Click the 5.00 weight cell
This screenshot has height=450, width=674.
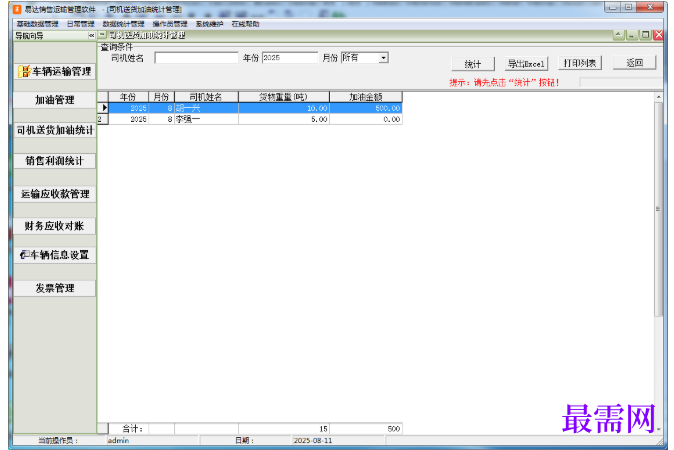point(284,119)
